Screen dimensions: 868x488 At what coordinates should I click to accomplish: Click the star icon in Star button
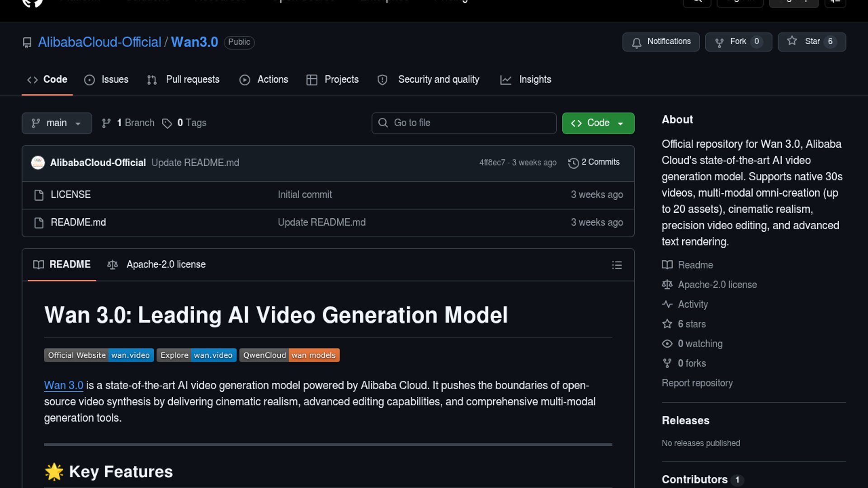click(792, 41)
